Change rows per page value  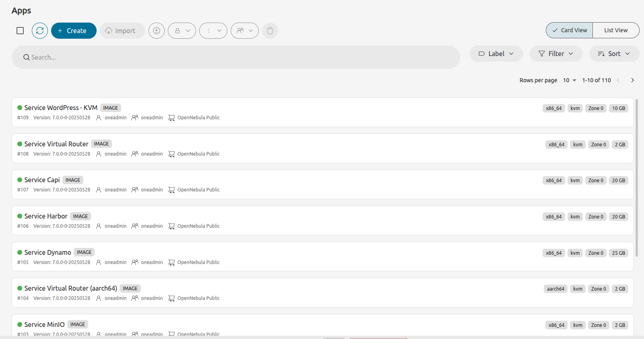(570, 80)
